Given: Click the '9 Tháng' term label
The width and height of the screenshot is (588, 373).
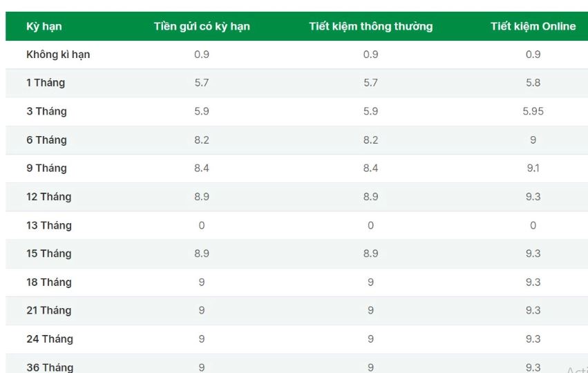Looking at the screenshot, I should point(46,169).
